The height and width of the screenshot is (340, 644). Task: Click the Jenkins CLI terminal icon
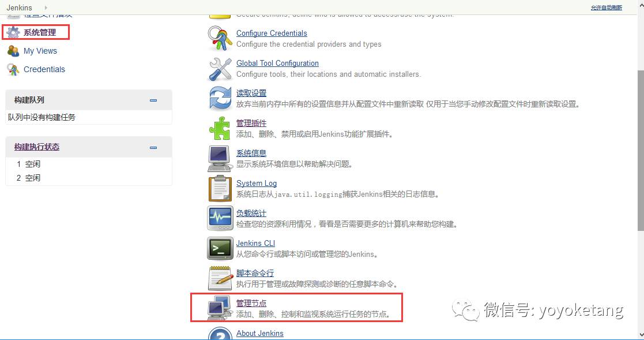point(220,248)
